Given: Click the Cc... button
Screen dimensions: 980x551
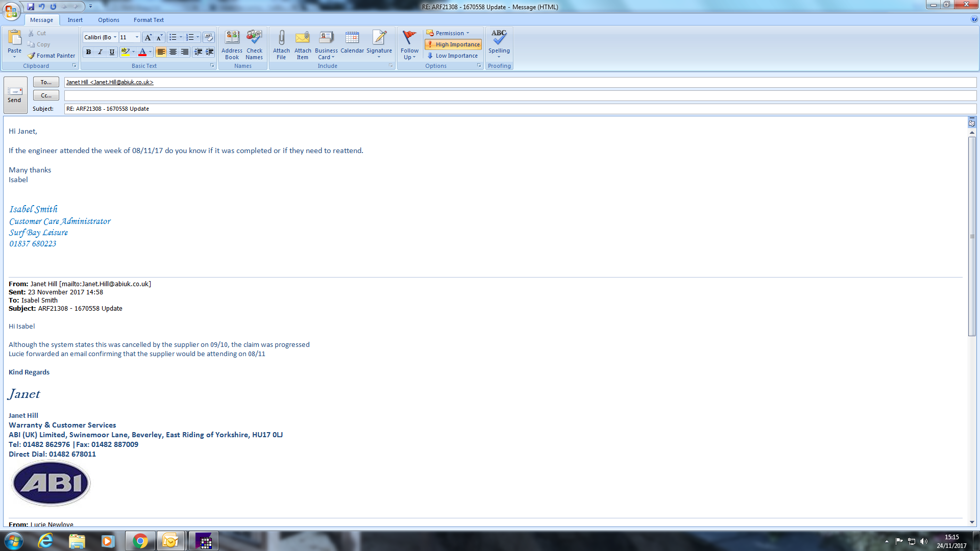Looking at the screenshot, I should coord(46,95).
